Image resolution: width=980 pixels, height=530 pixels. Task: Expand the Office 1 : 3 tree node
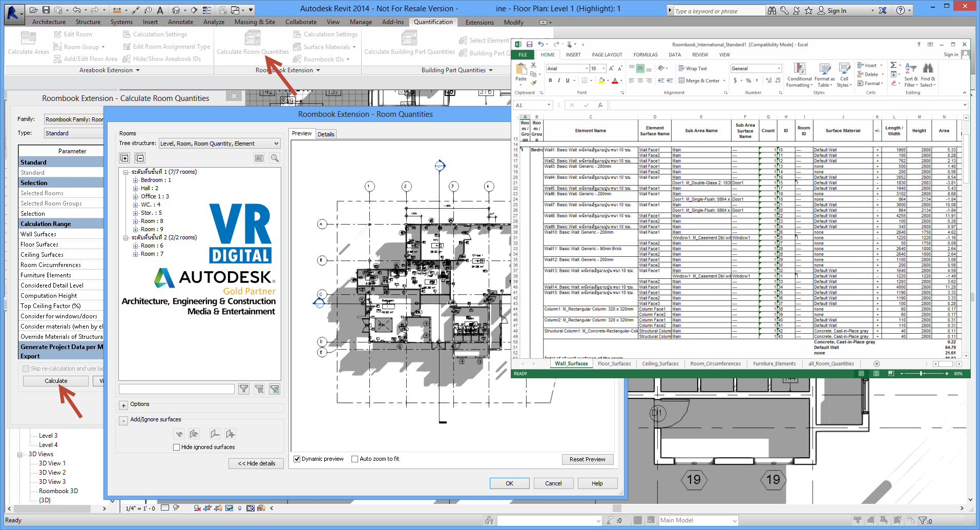click(136, 197)
